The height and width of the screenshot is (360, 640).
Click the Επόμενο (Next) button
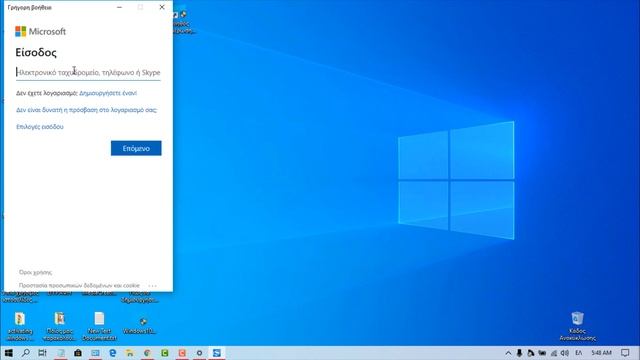(x=136, y=148)
